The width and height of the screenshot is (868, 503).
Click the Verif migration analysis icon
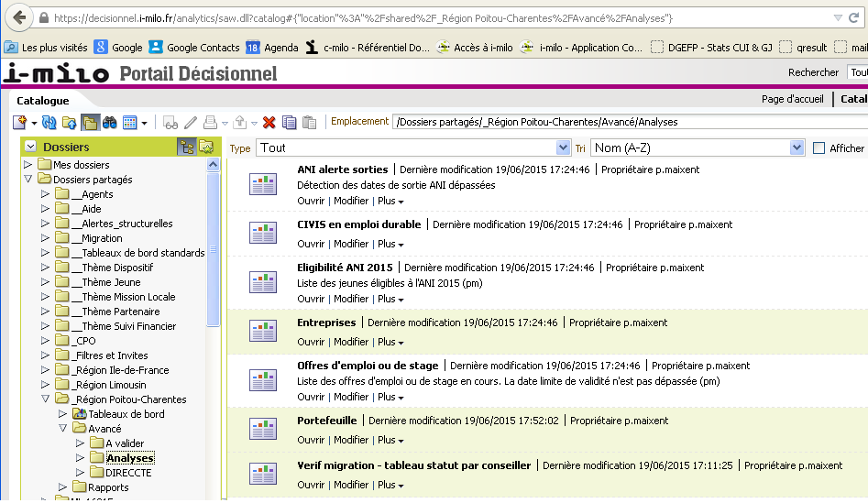tap(263, 475)
